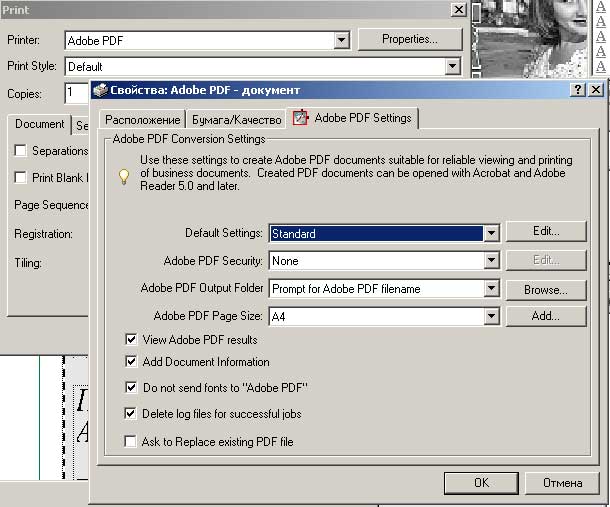Enable Ask to Replace existing PDF file
This screenshot has width=610, height=507.
[x=130, y=441]
